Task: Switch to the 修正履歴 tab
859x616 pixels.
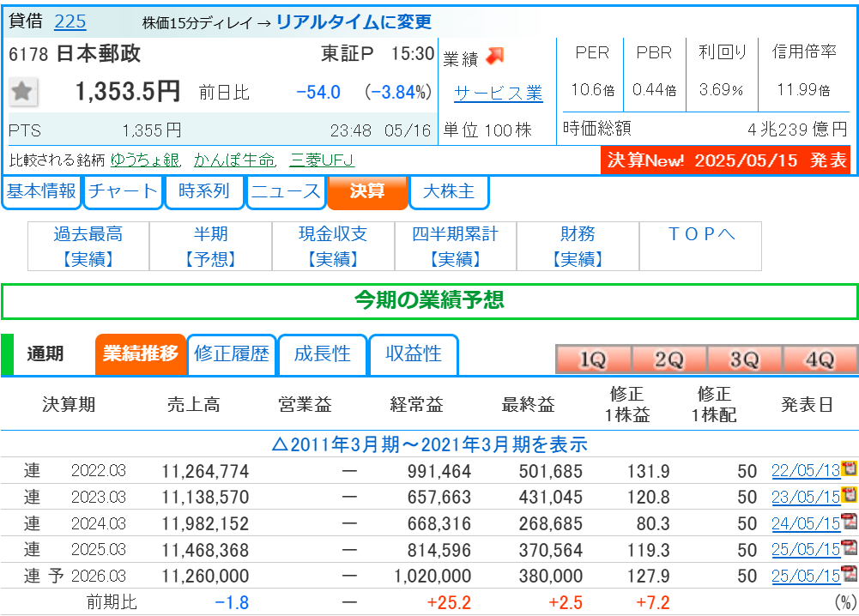Action: [231, 354]
